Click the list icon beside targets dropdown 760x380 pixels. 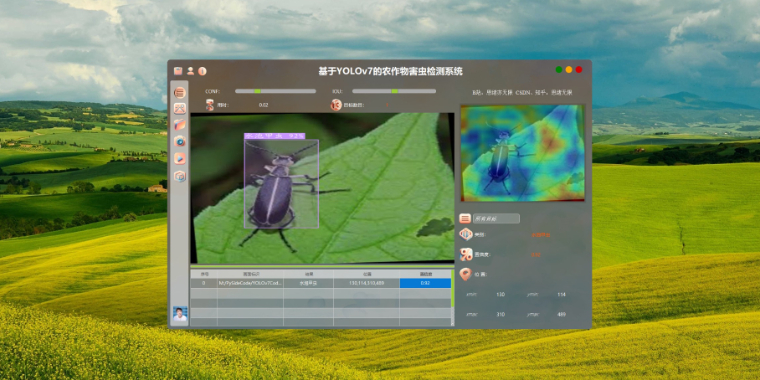465,219
